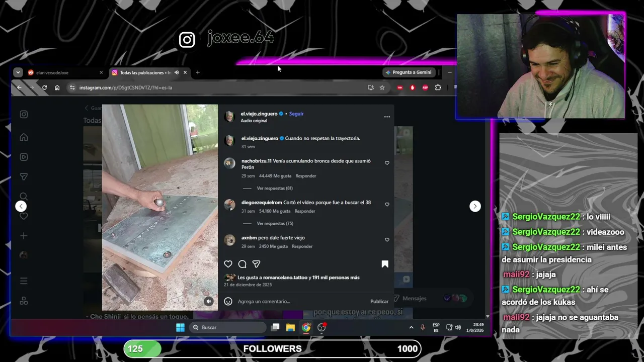Viewport: 644px width, 362px height.
Task: View site information icon in address bar
Action: click(72, 87)
